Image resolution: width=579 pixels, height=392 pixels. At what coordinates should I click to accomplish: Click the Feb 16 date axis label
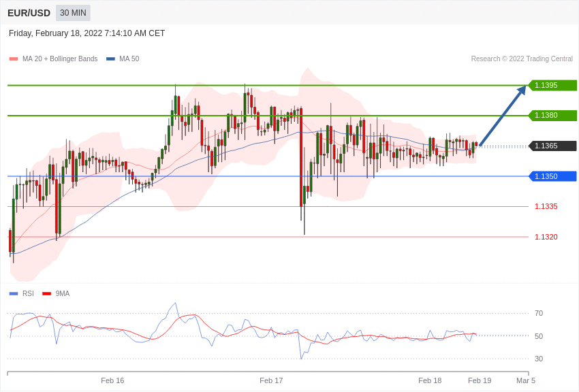click(x=112, y=380)
